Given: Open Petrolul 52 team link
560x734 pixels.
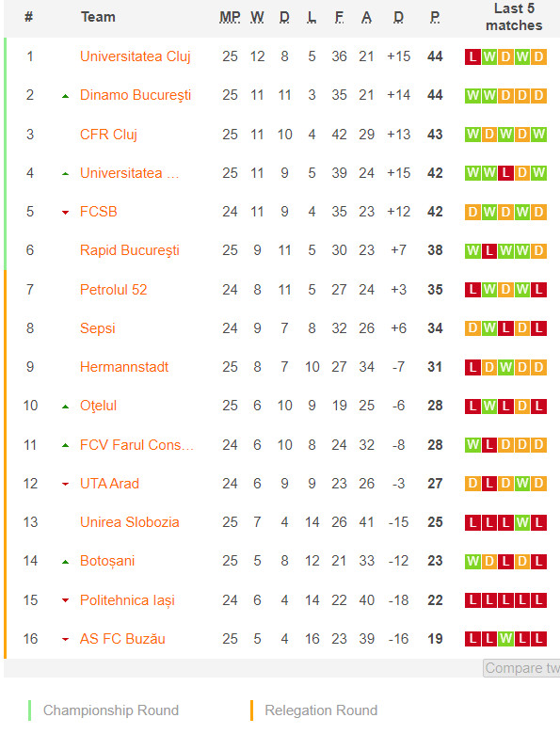Looking at the screenshot, I should tap(113, 289).
